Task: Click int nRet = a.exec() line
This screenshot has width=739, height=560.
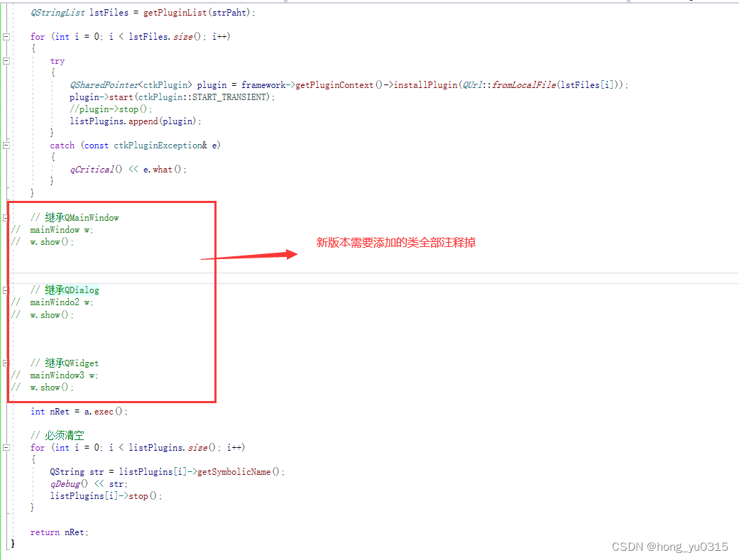Action: click(80, 412)
